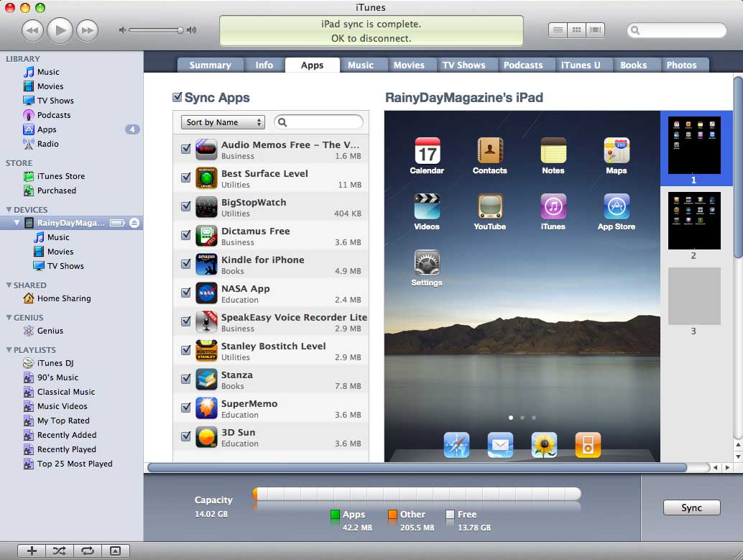The image size is (743, 560).
Task: Select the 3D Sun app icon
Action: (x=207, y=437)
